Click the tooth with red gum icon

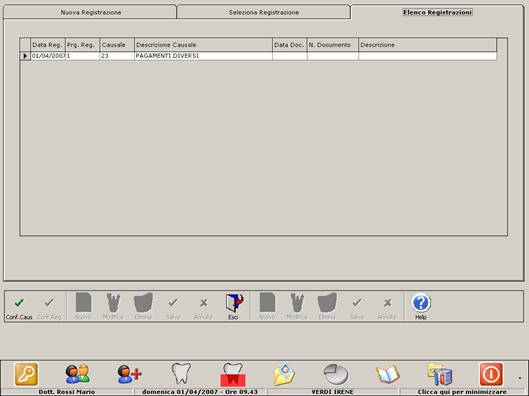pos(233,374)
